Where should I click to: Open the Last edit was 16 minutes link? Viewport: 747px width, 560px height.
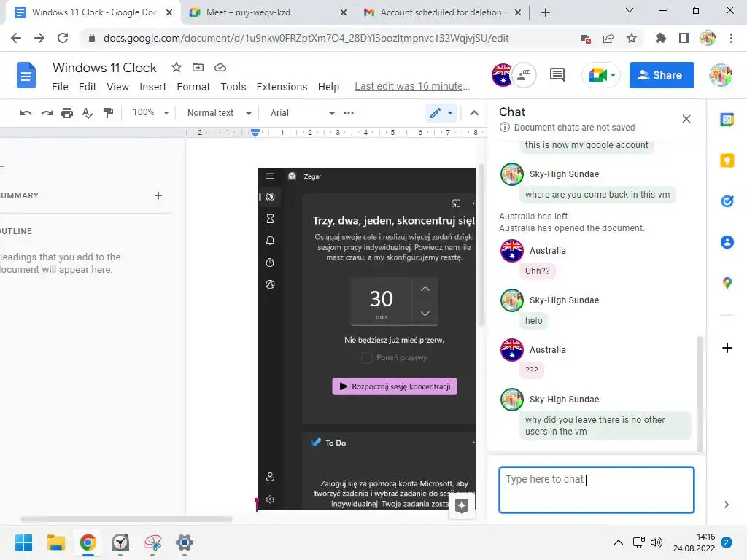tap(412, 86)
